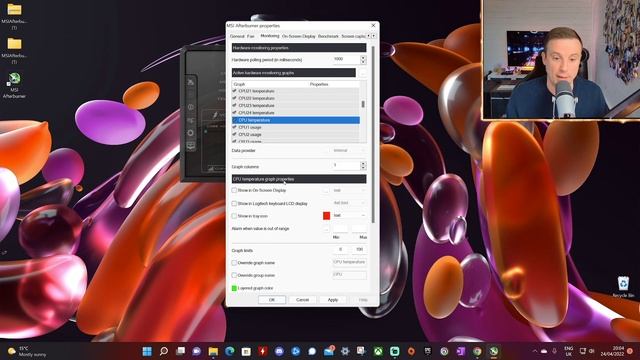Click the Cancel button
The height and width of the screenshot is (360, 640).
pyautogui.click(x=302, y=300)
